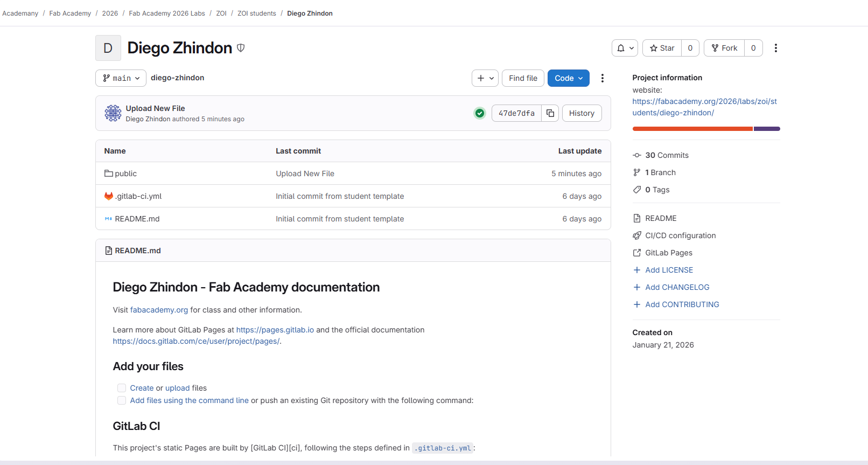Follow the Create link under Add your files
This screenshot has width=868, height=465.
tap(142, 388)
